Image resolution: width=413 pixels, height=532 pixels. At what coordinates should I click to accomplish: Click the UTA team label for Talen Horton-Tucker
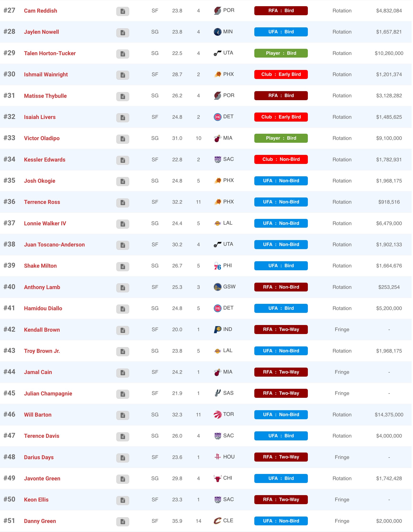point(228,53)
